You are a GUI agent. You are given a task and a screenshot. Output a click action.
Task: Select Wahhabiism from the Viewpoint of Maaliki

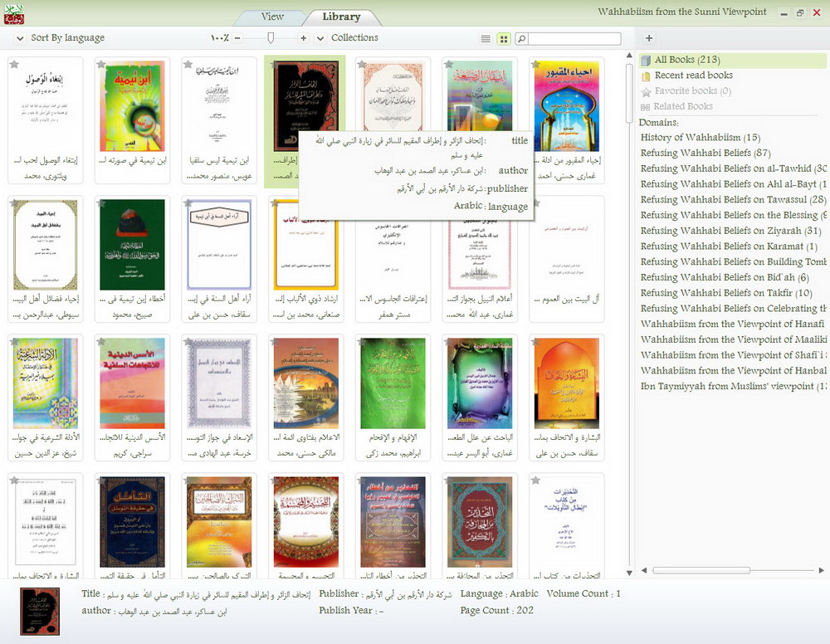click(733, 339)
